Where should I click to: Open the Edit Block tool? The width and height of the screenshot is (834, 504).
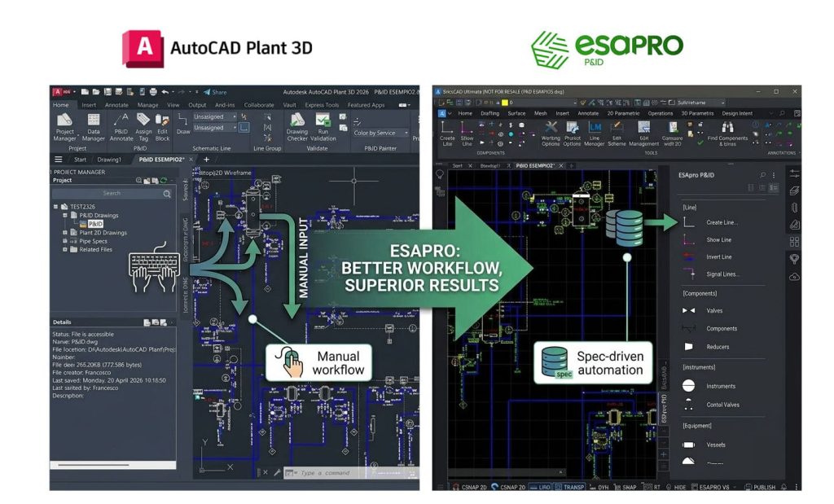(x=162, y=128)
